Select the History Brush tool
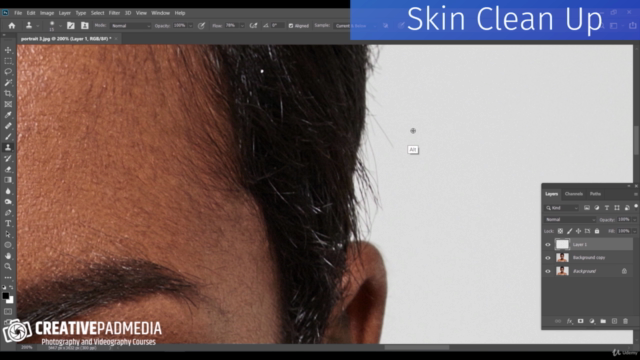 tap(8, 158)
